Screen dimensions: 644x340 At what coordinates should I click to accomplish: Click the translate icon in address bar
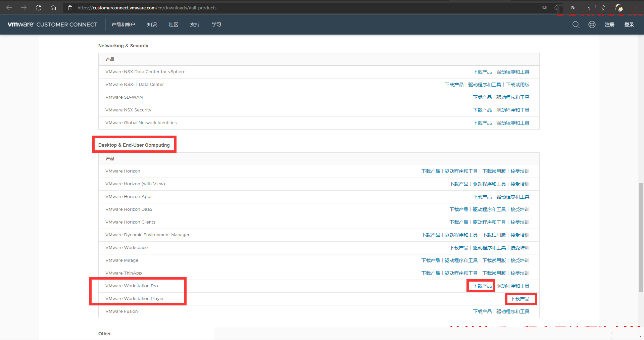tap(544, 7)
